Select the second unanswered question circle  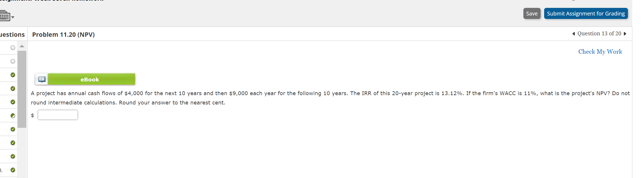tap(13, 61)
